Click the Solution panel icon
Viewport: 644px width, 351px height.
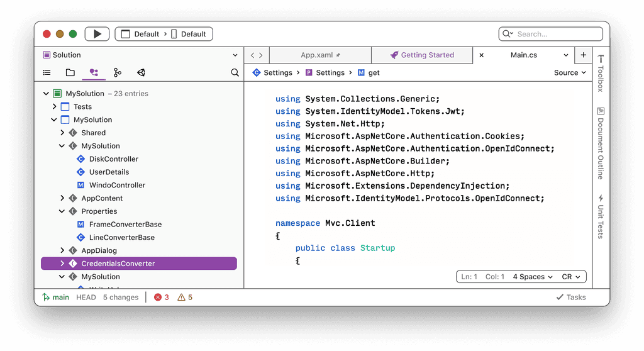click(x=47, y=55)
